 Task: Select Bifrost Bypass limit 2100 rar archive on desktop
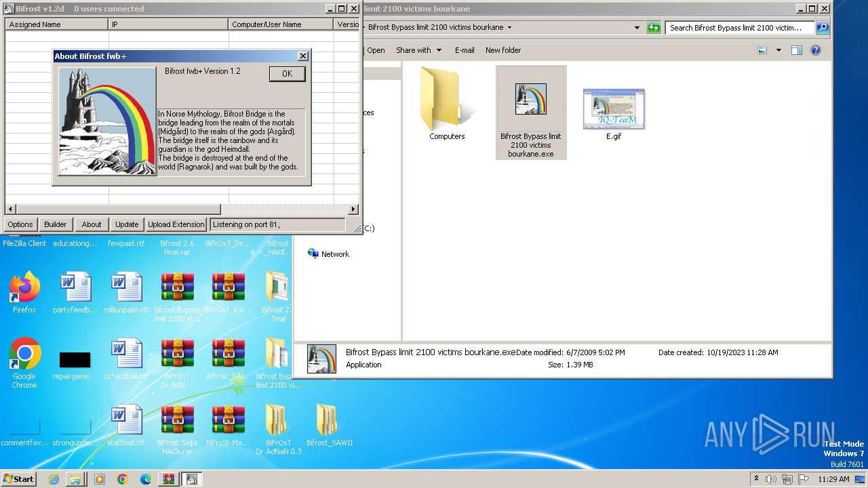click(x=177, y=297)
